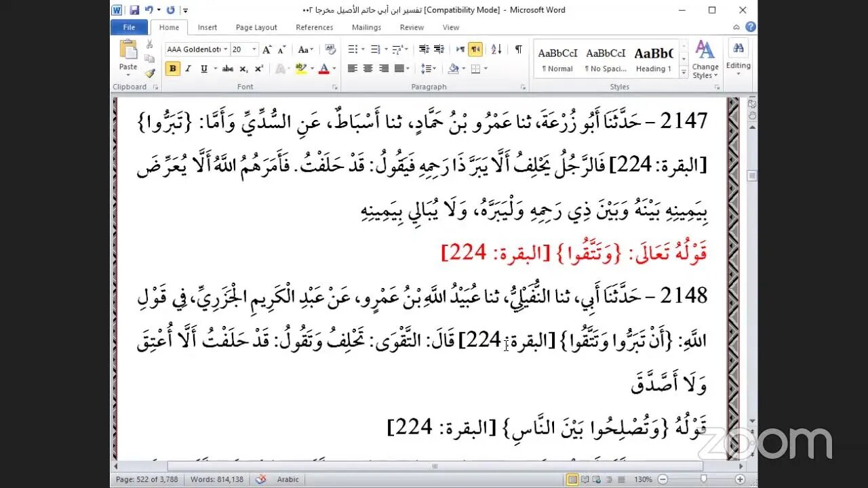Set right-to-left text direction
Viewport: 868px width, 488px height.
(475, 49)
